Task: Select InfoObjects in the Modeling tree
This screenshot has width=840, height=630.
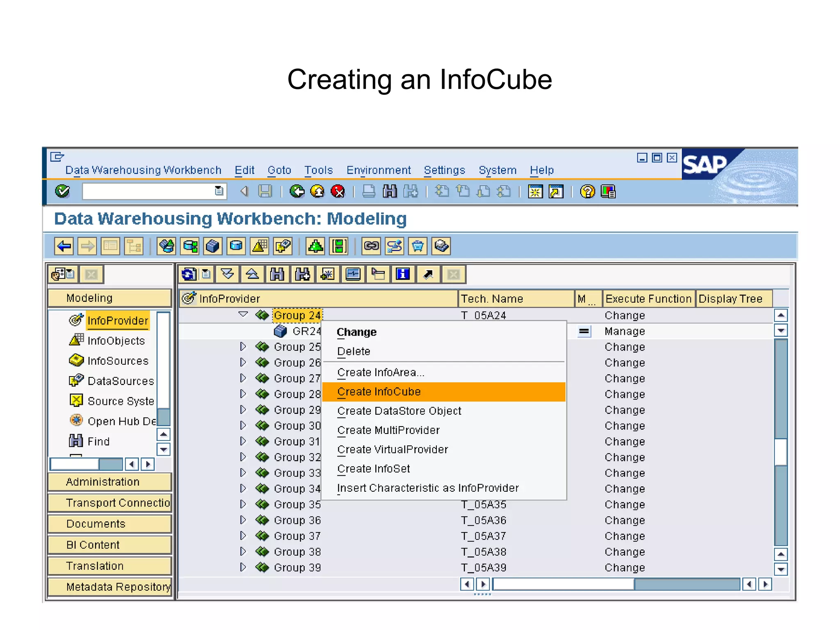Action: click(116, 341)
